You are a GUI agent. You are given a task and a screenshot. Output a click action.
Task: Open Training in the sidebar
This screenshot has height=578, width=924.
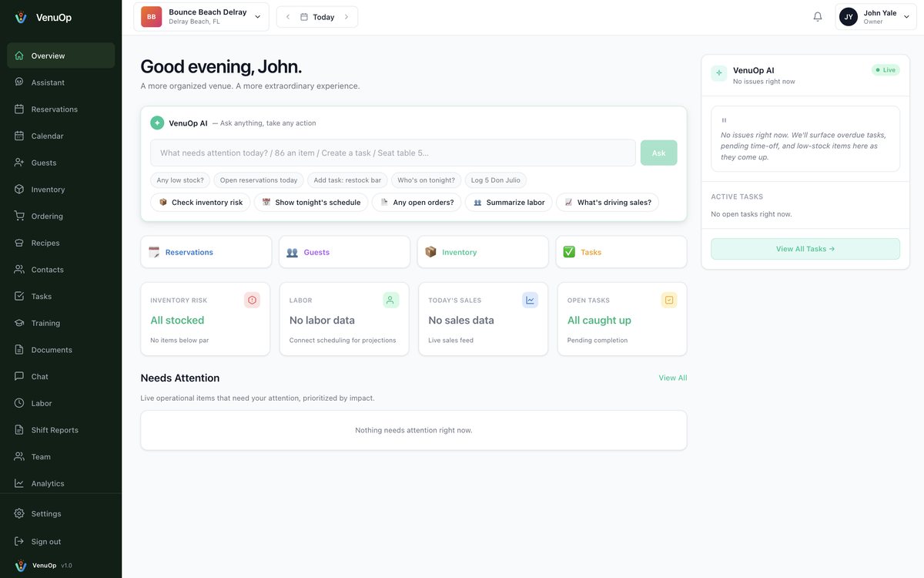(x=61, y=323)
